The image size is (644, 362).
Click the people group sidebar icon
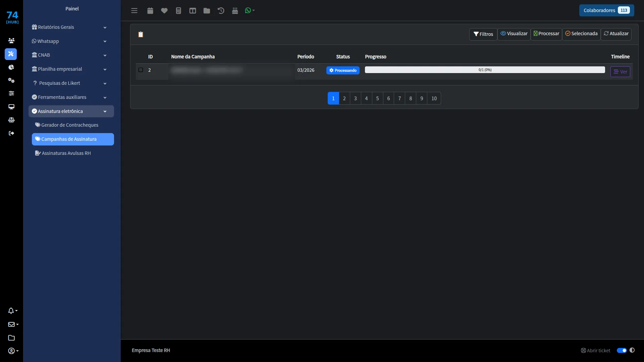(11, 41)
